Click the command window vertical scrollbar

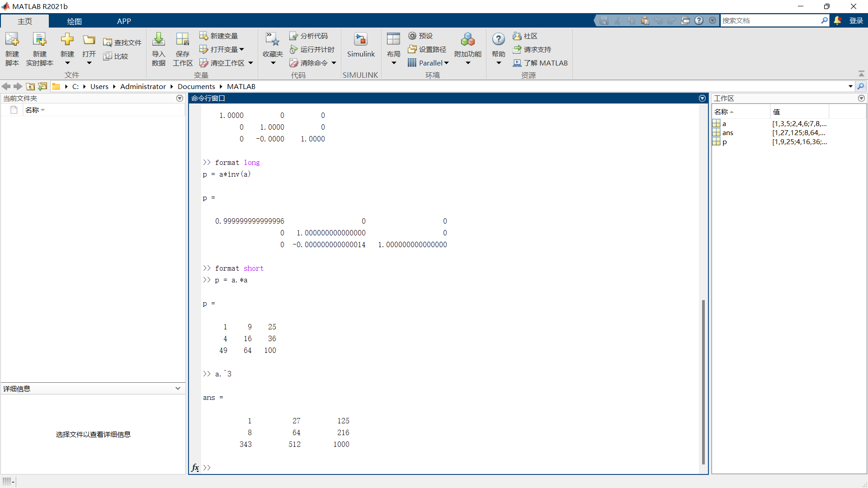coord(703,382)
